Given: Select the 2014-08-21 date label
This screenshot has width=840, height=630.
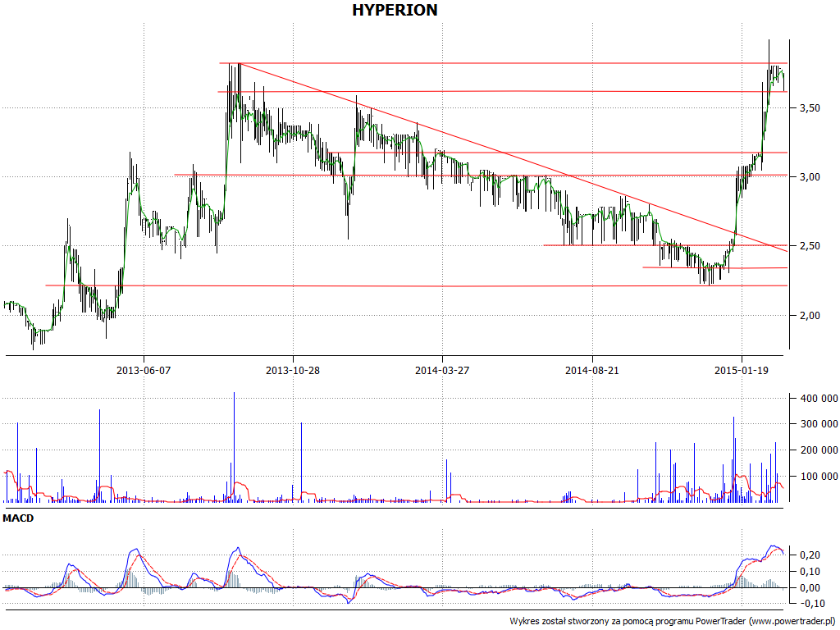Looking at the screenshot, I should click(592, 370).
